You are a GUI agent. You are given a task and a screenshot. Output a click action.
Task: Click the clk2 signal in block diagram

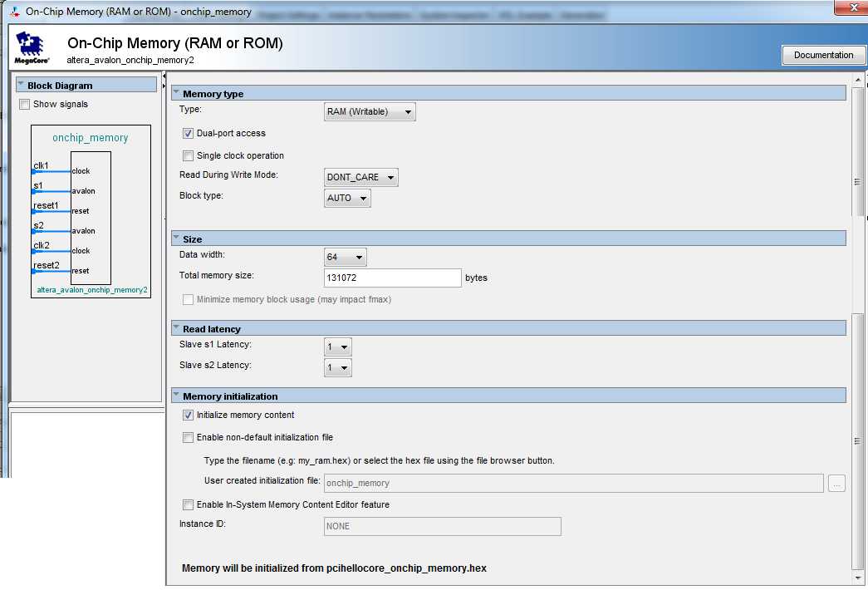42,245
